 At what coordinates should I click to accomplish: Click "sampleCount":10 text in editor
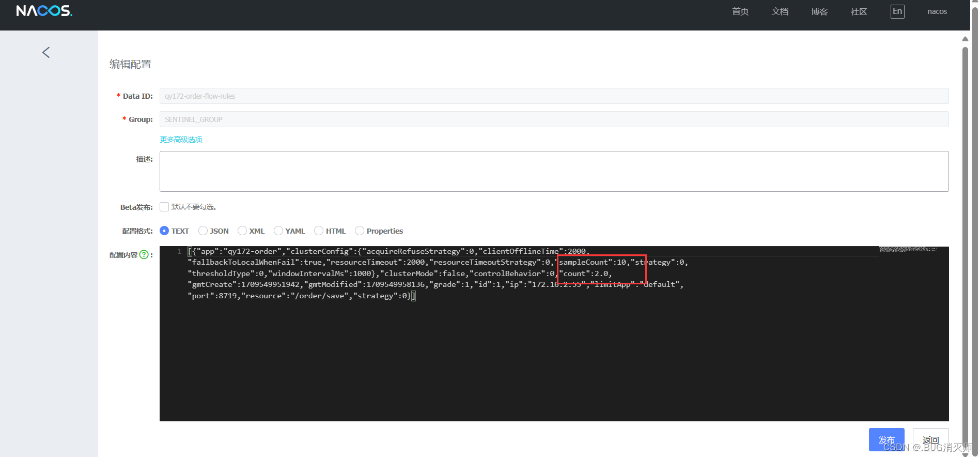point(590,262)
